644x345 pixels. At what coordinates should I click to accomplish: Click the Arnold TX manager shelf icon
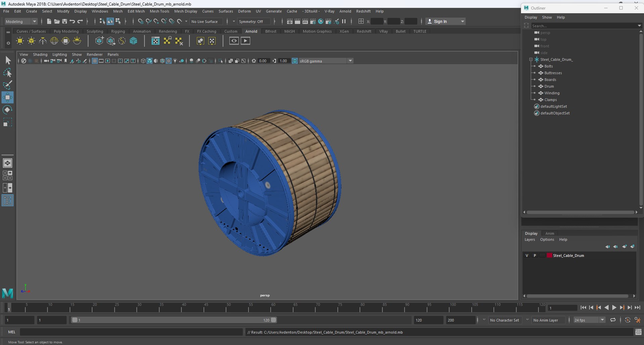click(x=155, y=41)
